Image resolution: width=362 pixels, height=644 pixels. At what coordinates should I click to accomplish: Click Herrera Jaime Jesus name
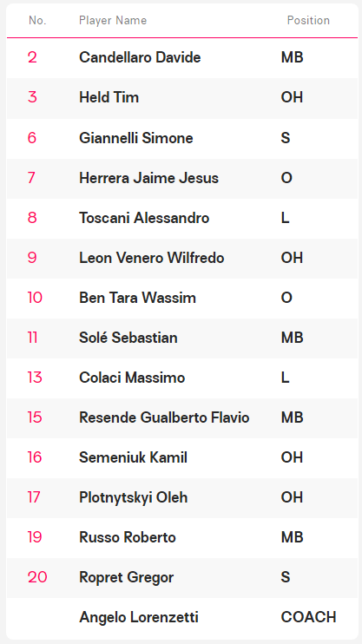click(148, 178)
